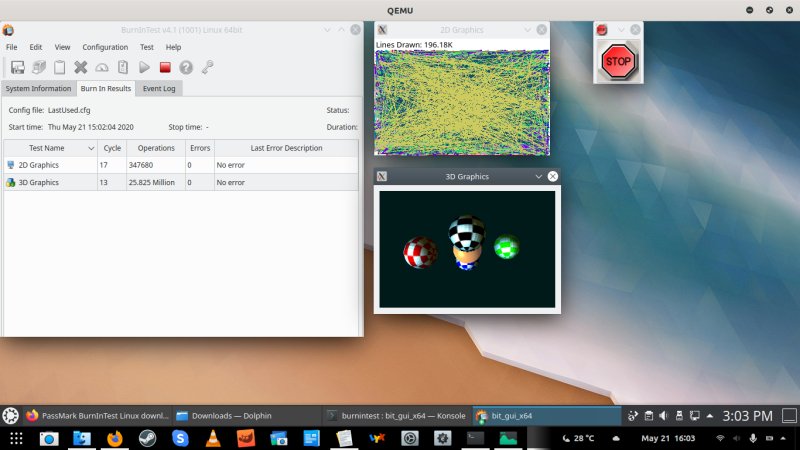The height and width of the screenshot is (450, 800).
Task: Click the small stop icon in STOP window titlebar
Action: (x=602, y=30)
